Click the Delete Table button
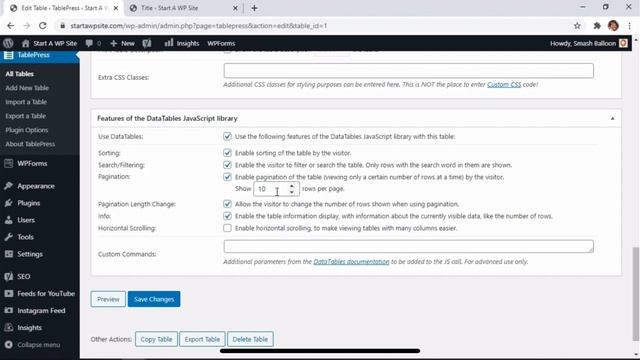The height and width of the screenshot is (360, 640). pyautogui.click(x=250, y=339)
